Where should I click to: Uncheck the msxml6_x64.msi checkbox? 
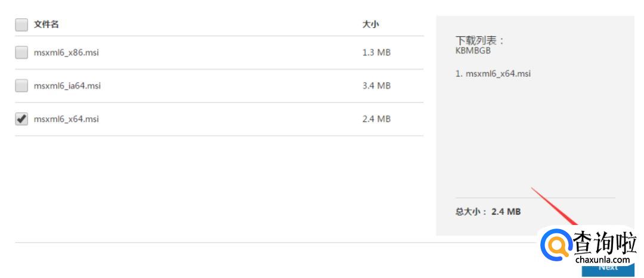tap(21, 119)
